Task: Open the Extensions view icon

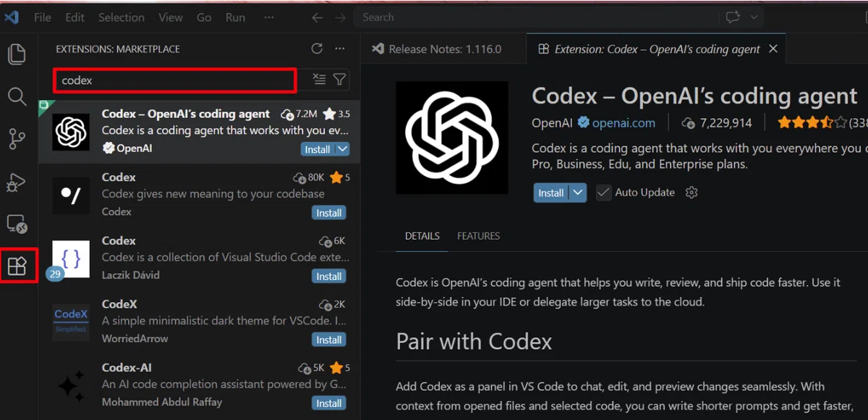Action: click(x=17, y=266)
